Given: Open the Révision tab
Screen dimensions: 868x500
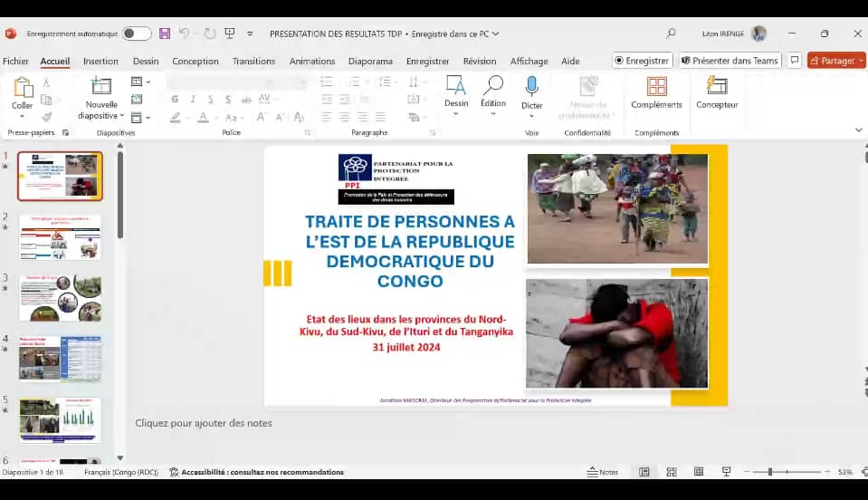Looking at the screenshot, I should click(480, 61).
